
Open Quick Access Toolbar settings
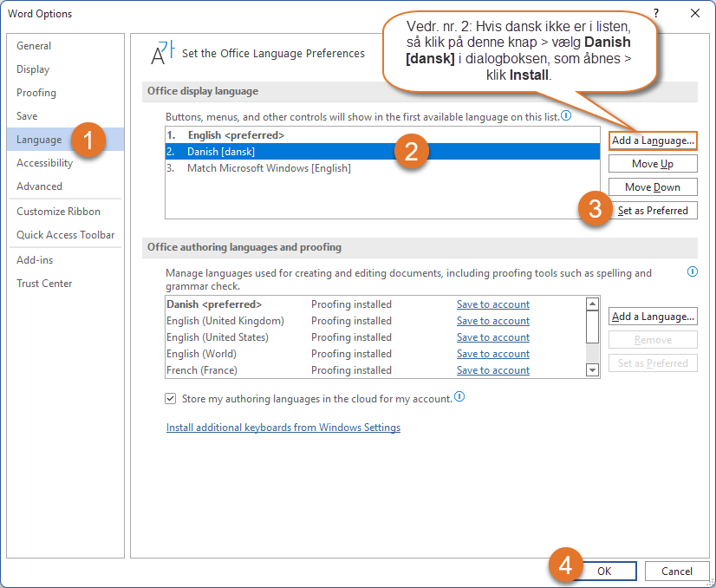65,235
